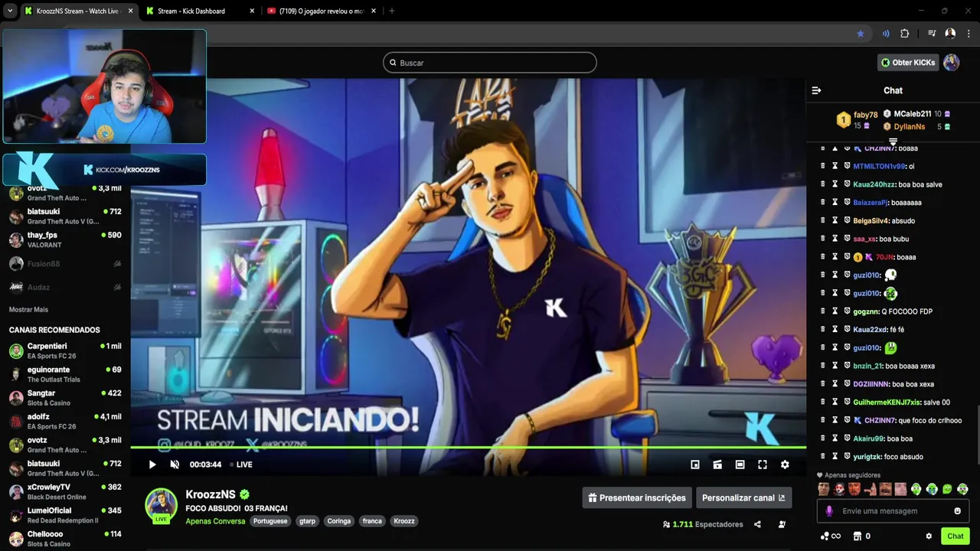Click Obter KICKs button
980x551 pixels.
coord(908,63)
